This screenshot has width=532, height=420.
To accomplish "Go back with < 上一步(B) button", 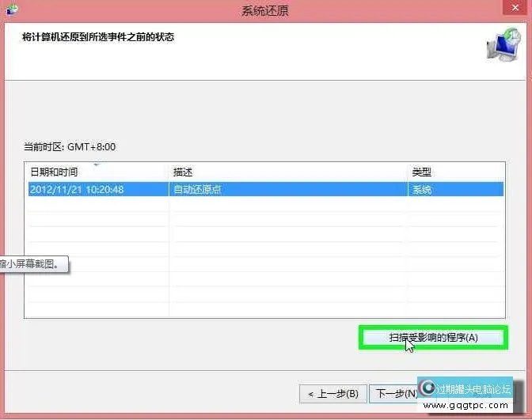I will pyautogui.click(x=333, y=394).
